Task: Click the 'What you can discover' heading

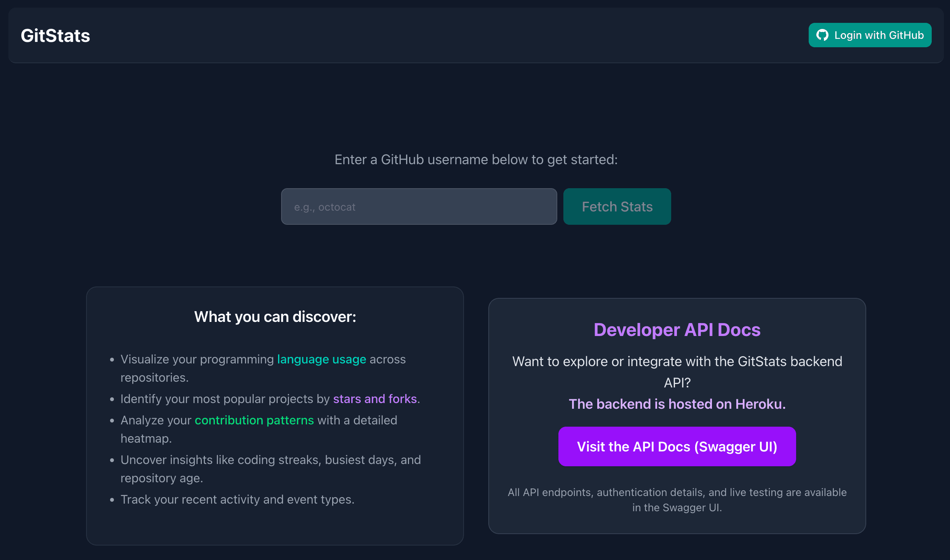Action: pyautogui.click(x=275, y=317)
